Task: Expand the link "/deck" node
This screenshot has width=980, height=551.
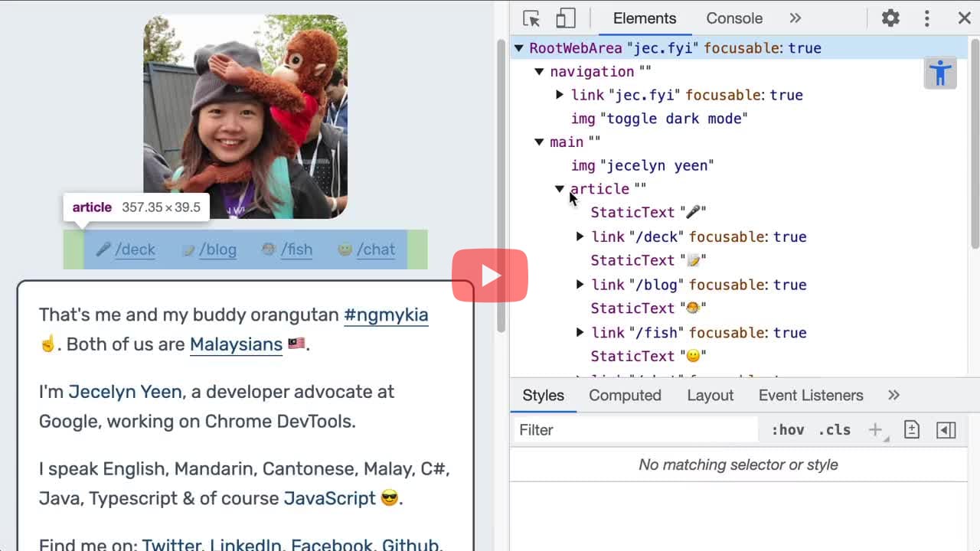Action: click(580, 237)
